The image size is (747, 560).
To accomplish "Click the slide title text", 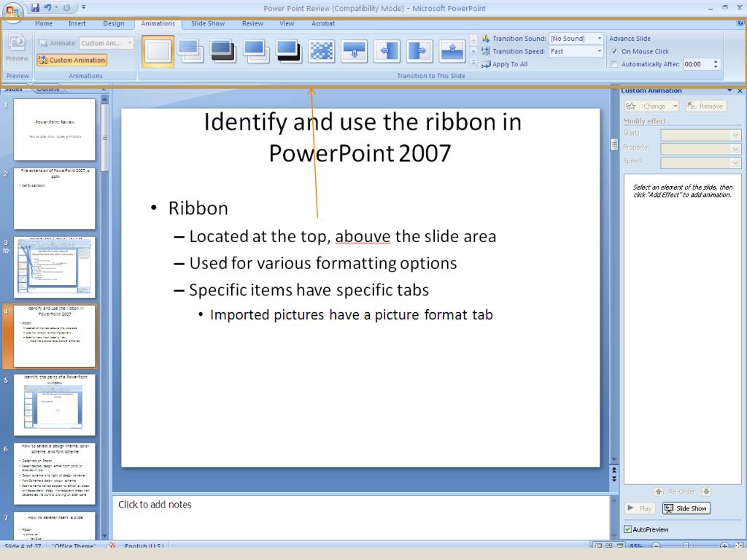I will pos(362,137).
